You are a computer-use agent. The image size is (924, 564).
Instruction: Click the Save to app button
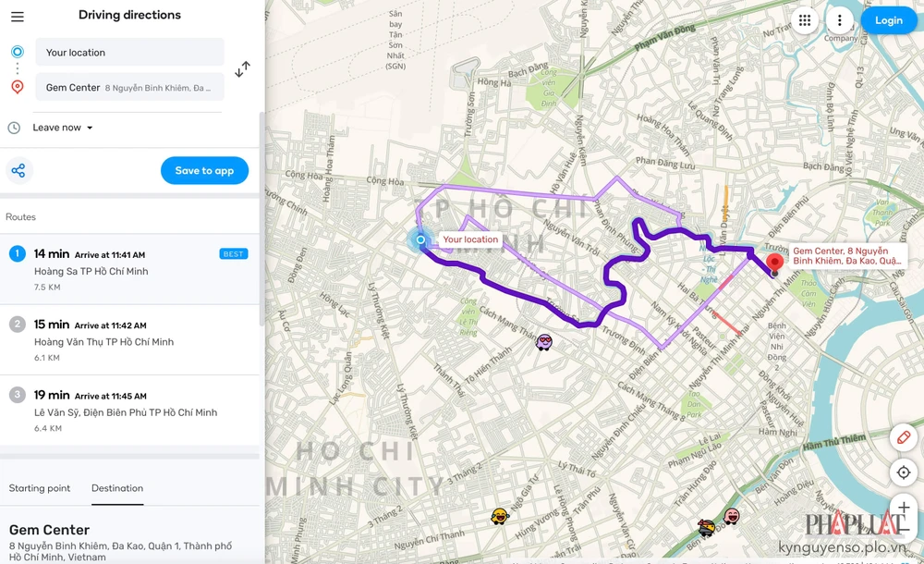coord(204,170)
